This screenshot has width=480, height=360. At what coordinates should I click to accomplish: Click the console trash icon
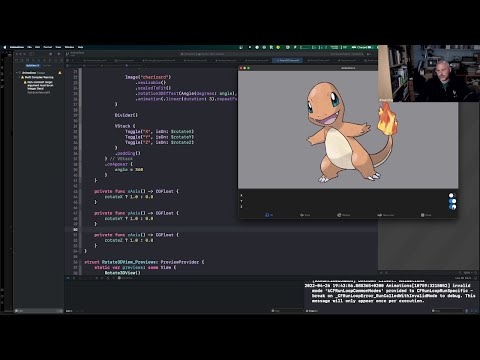[x=467, y=311]
